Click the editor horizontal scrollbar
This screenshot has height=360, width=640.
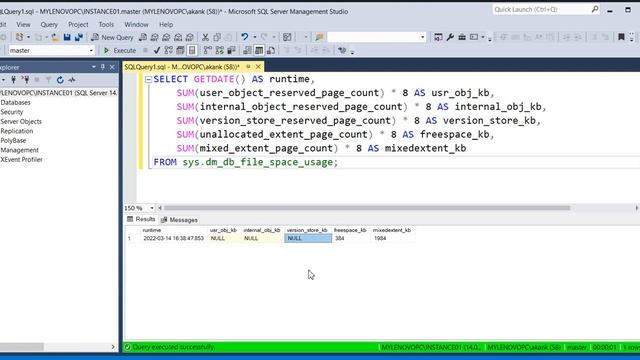[x=367, y=208]
